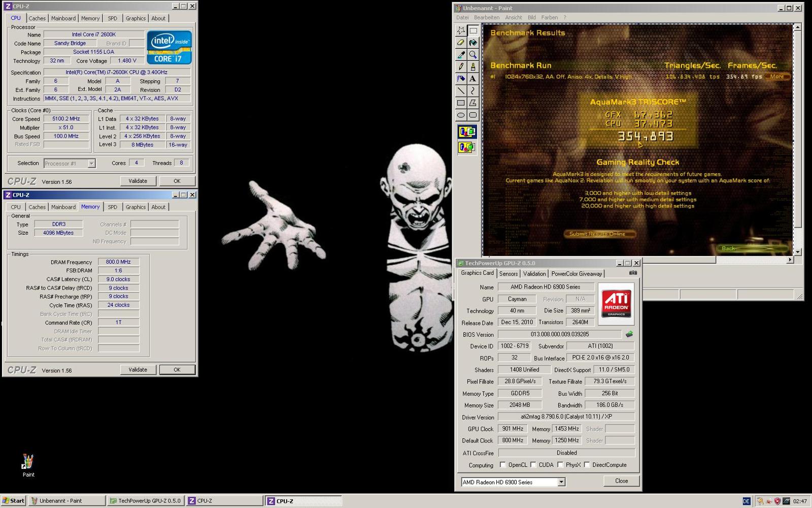Select the Magnifier tool in Paint

point(473,55)
